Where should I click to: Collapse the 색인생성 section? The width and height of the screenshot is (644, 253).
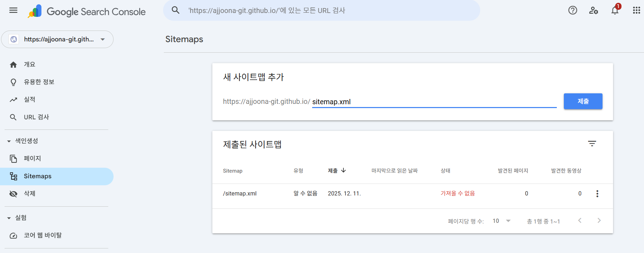(x=9, y=141)
